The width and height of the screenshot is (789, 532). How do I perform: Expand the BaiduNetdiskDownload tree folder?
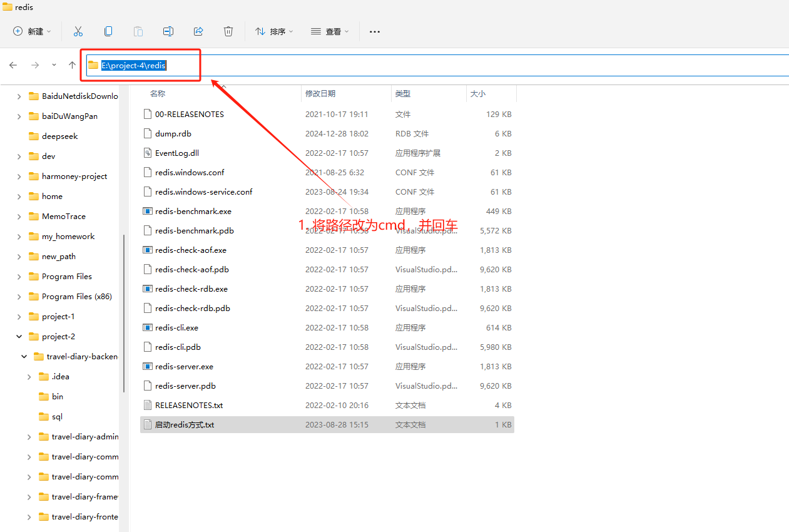pyautogui.click(x=19, y=96)
